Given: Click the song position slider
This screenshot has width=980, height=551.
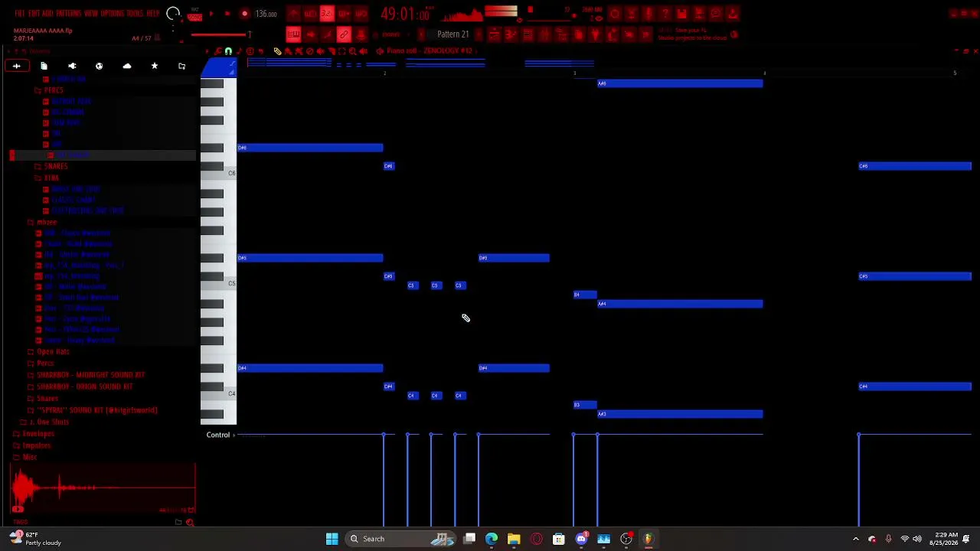Looking at the screenshot, I should [x=220, y=34].
